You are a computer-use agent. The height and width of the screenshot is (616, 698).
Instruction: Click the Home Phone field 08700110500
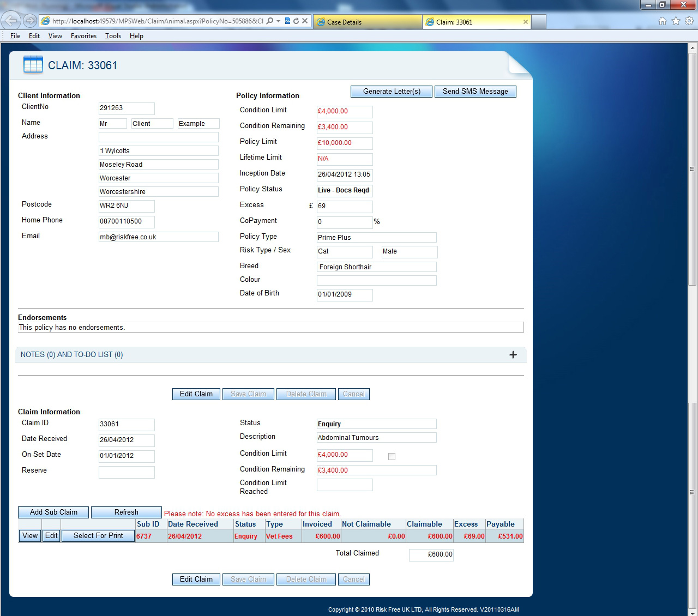[127, 222]
